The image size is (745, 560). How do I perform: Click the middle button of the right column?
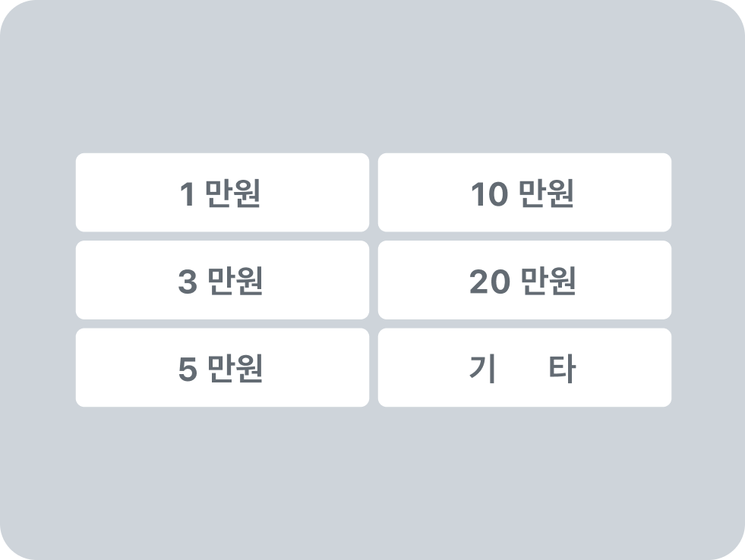point(524,280)
